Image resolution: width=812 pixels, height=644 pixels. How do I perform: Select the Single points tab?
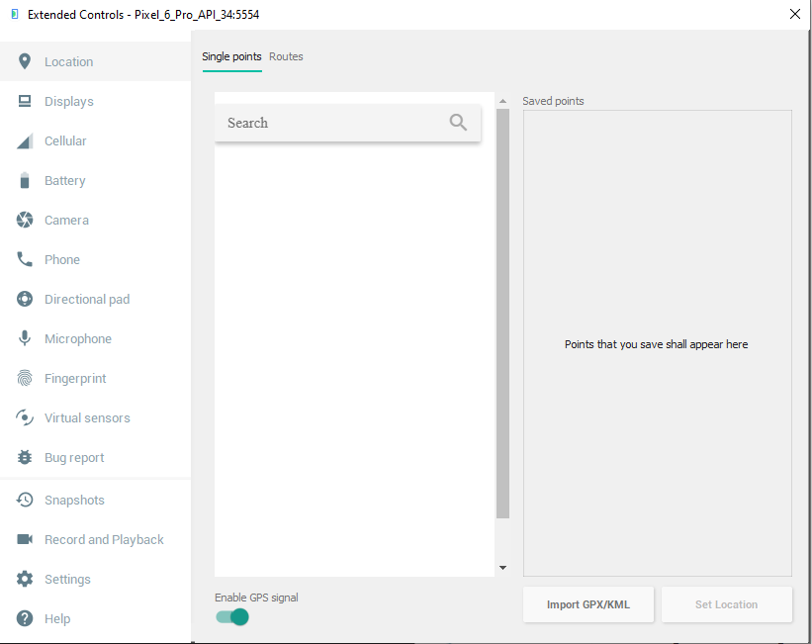[231, 56]
